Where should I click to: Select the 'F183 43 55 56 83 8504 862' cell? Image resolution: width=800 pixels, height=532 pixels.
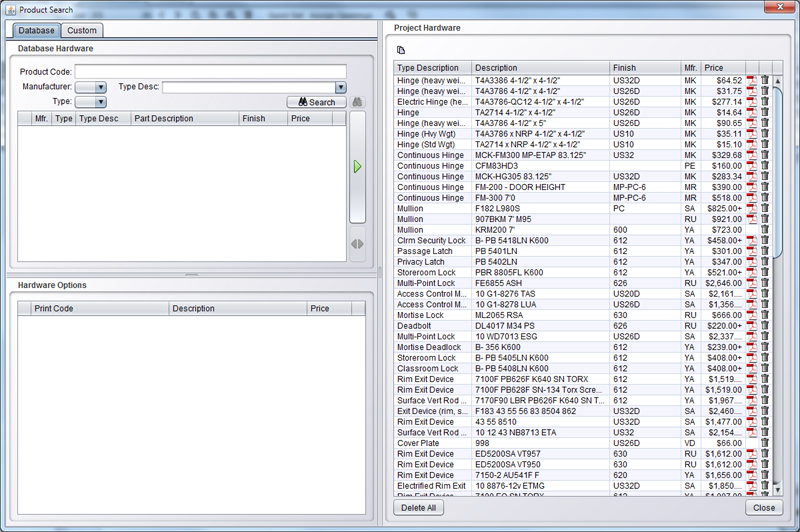click(540, 411)
